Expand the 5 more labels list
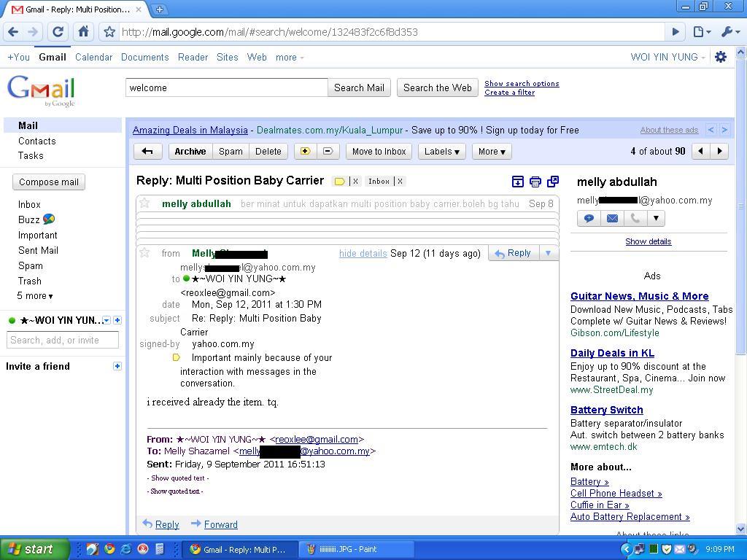This screenshot has height=560, width=747. click(35, 296)
